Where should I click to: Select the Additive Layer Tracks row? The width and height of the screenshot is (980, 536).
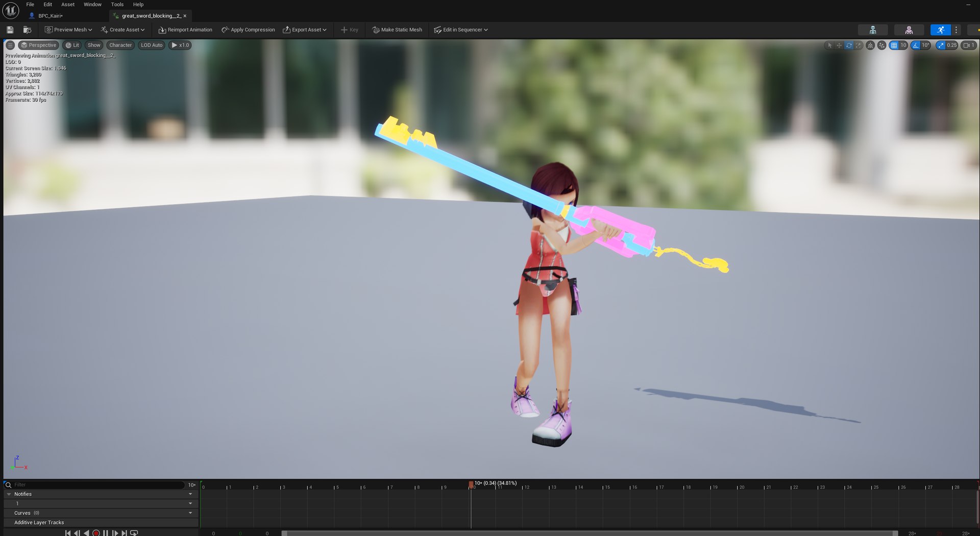(101, 523)
